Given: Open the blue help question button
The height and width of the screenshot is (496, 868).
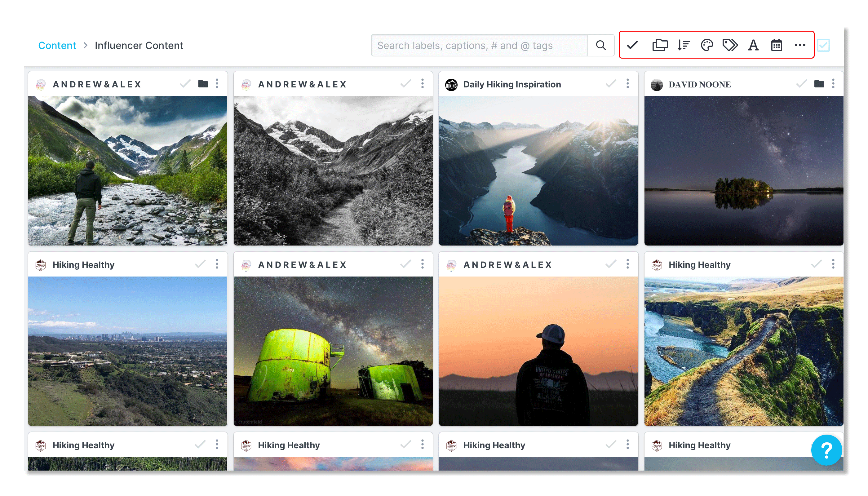Looking at the screenshot, I should tap(826, 450).
